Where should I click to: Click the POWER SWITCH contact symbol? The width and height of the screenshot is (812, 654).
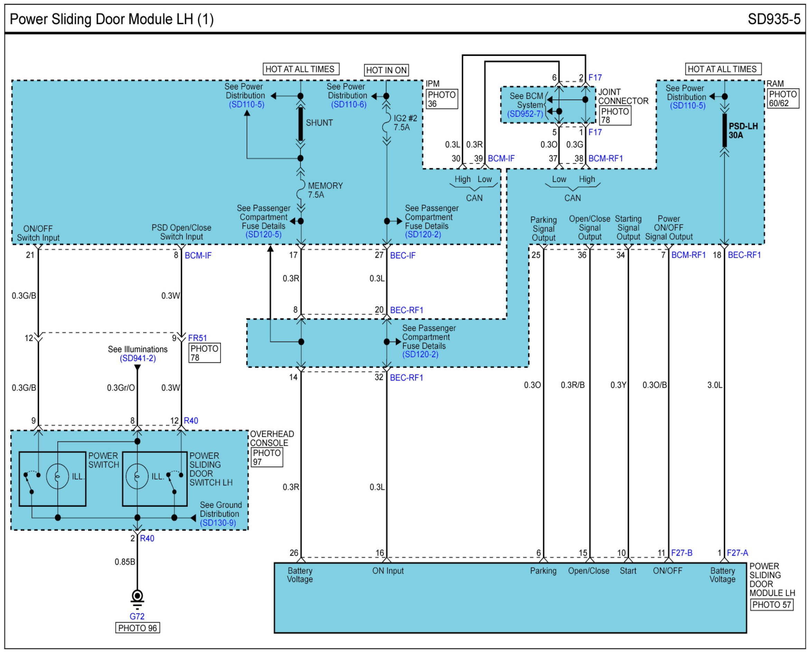click(x=29, y=483)
